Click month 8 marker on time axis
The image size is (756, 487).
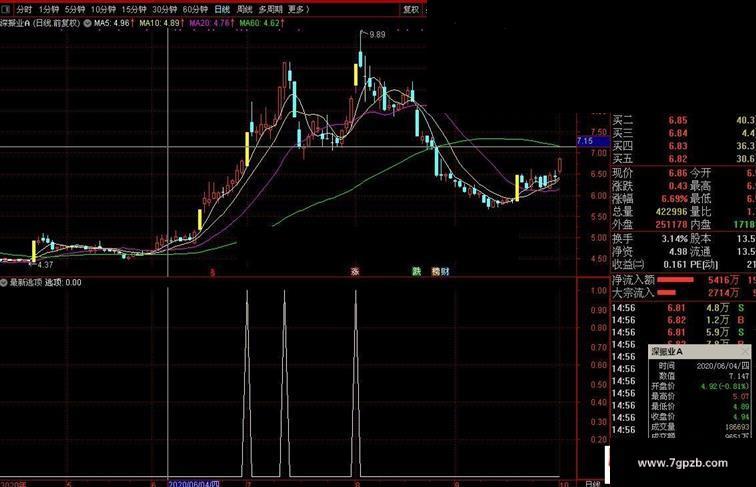click(x=357, y=484)
